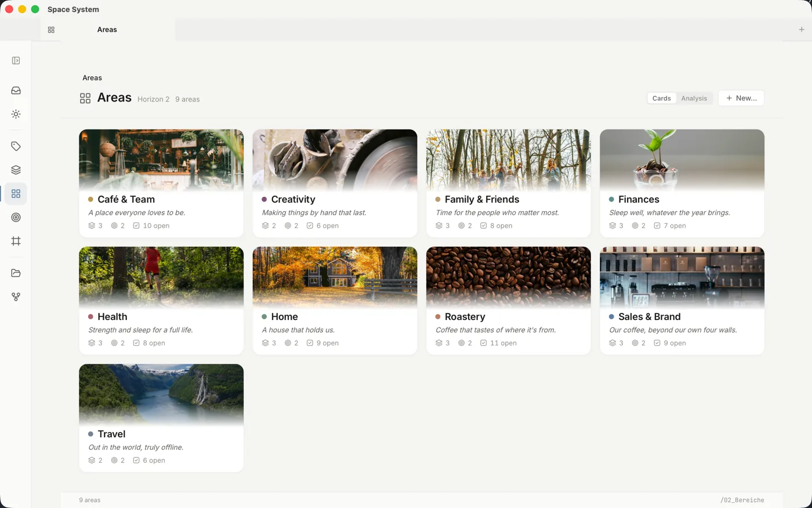812x508 pixels.
Task: Open the Today sun icon in sidebar
Action: click(x=16, y=114)
